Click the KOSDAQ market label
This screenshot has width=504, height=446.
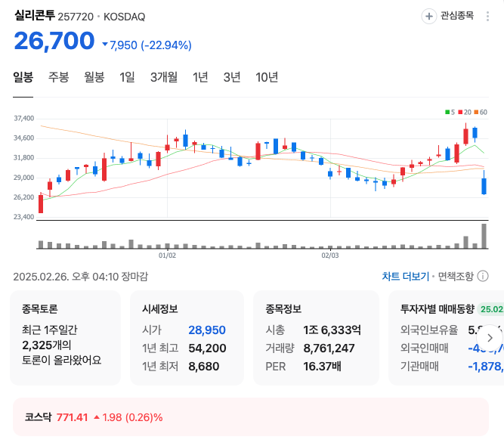coord(124,17)
